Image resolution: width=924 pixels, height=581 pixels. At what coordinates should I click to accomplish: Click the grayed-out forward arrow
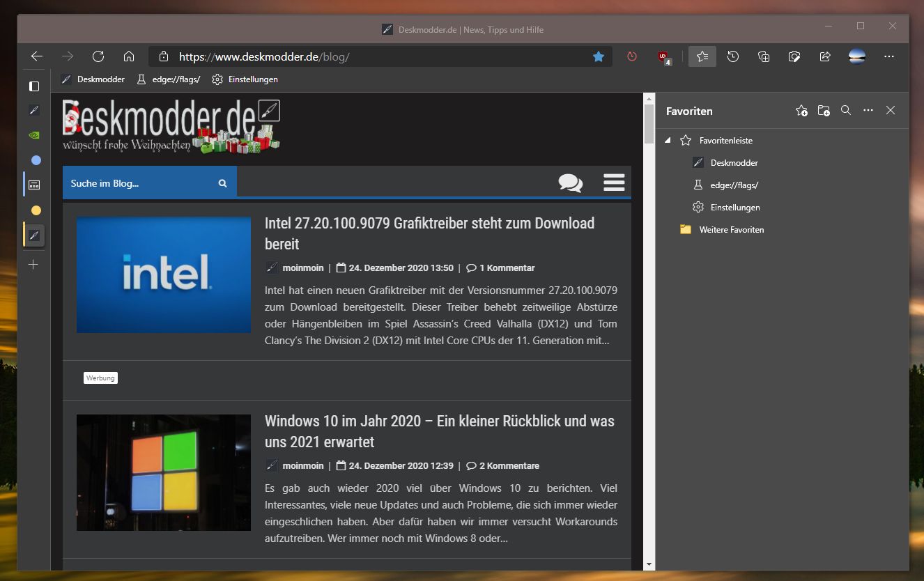pos(68,56)
